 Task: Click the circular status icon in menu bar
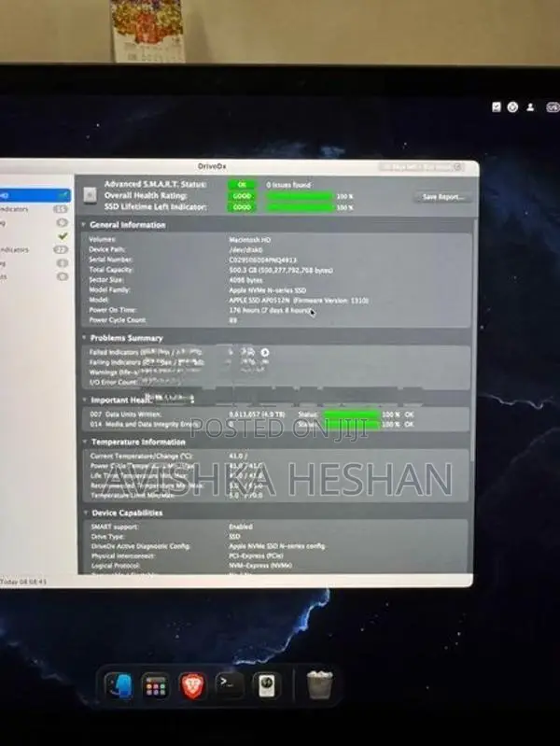(512, 107)
